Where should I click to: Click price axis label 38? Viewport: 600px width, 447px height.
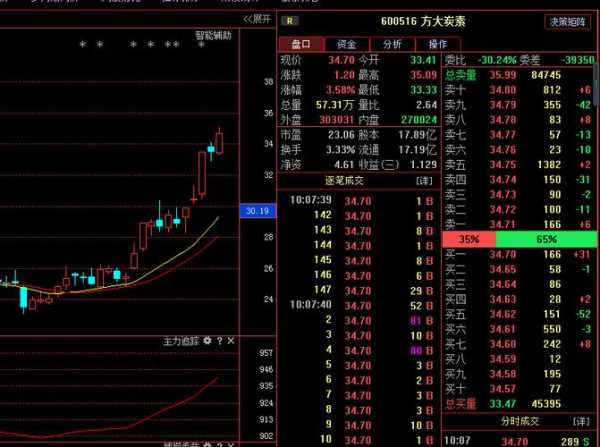point(268,82)
